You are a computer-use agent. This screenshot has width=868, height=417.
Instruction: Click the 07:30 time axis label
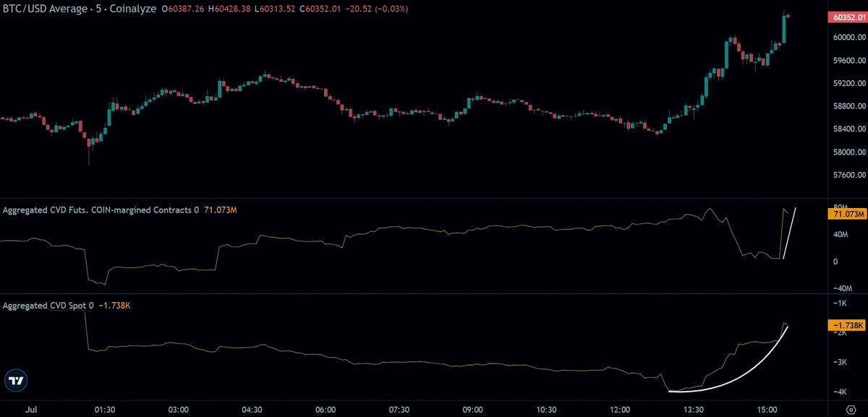(x=399, y=409)
